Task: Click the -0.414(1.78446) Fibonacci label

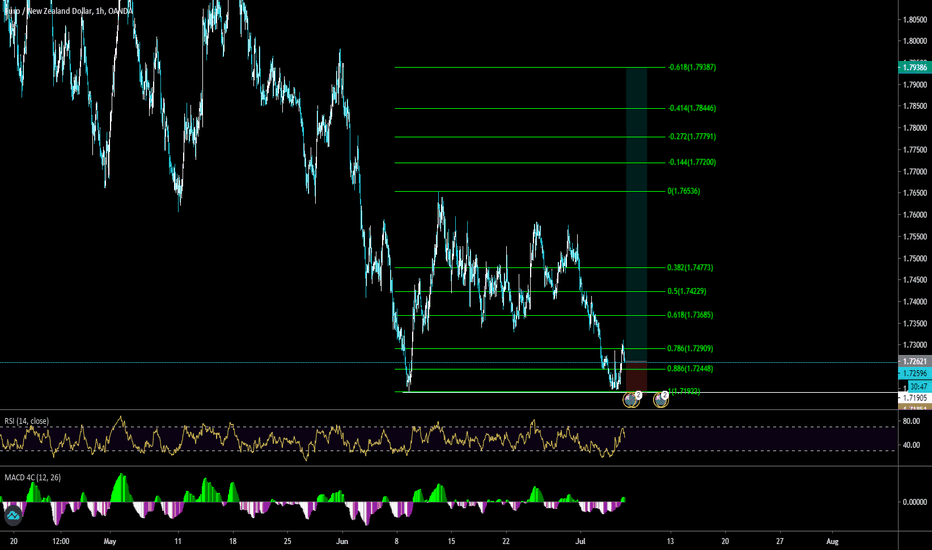Action: (692, 108)
